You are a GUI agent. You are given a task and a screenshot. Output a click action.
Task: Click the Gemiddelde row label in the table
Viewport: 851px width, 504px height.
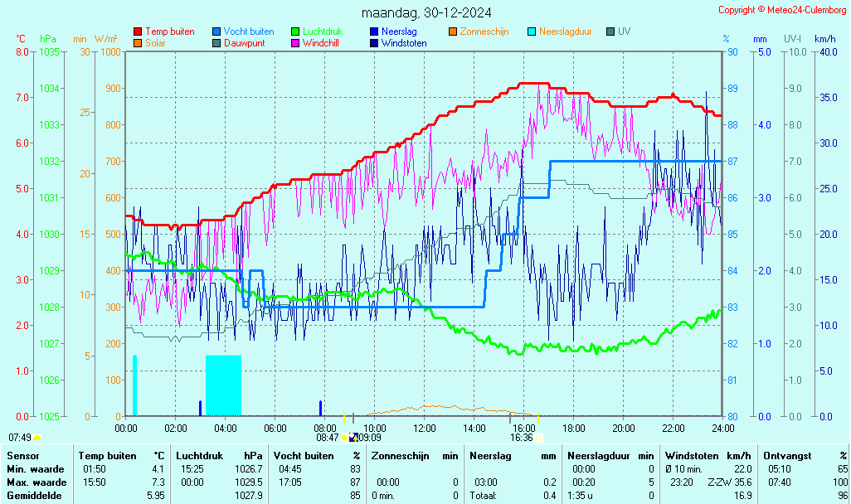(x=36, y=495)
